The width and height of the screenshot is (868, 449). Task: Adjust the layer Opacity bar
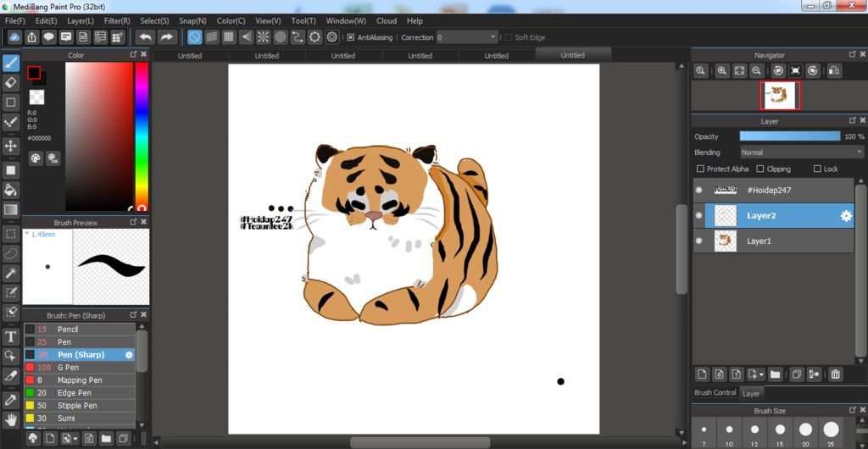pyautogui.click(x=790, y=136)
